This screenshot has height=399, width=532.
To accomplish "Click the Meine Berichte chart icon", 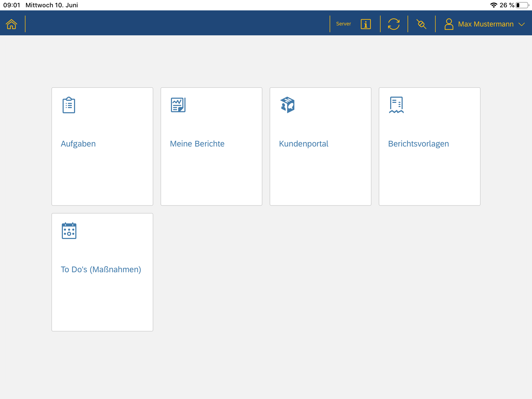I will coord(178,105).
